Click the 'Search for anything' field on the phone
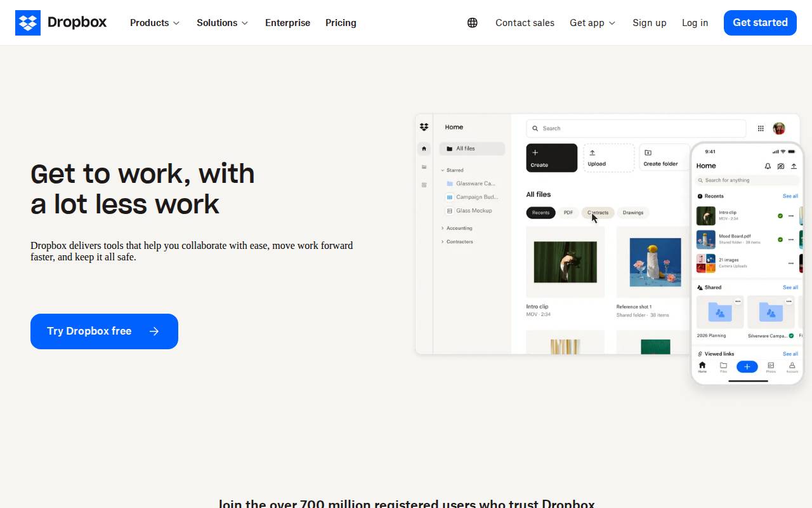Viewport: 812px width, 508px height. (x=747, y=180)
